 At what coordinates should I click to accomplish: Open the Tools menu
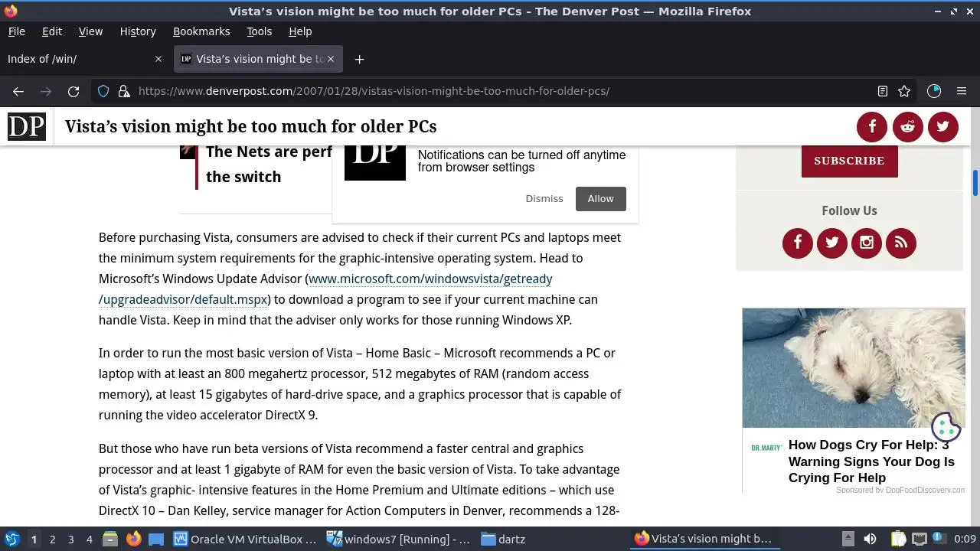[259, 31]
